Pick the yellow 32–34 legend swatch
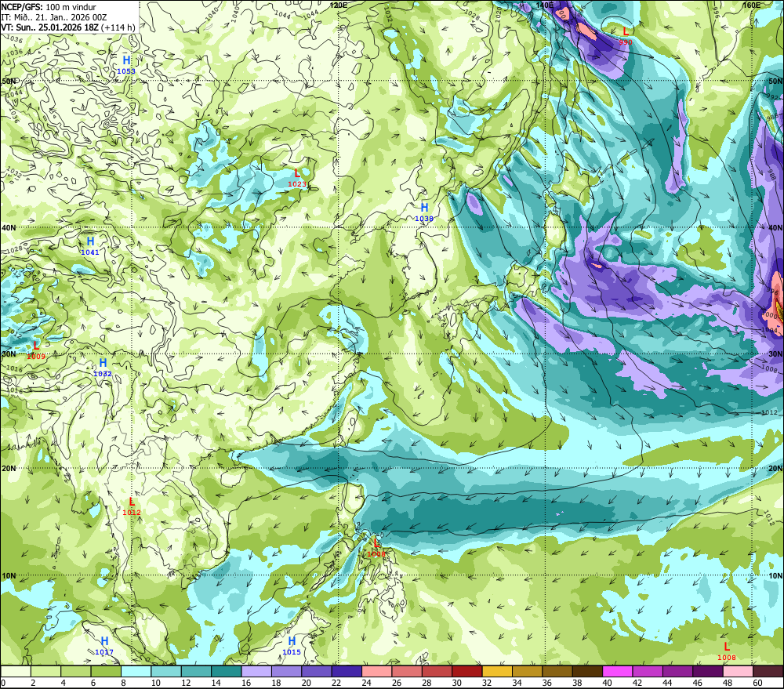 coord(498,671)
